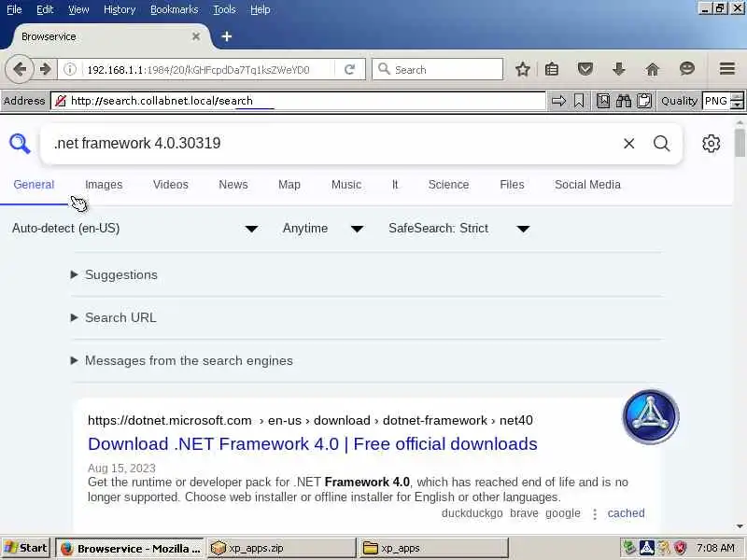Click the Go arrow beside Address bar
Image resolution: width=747 pixels, height=560 pixels.
point(558,101)
